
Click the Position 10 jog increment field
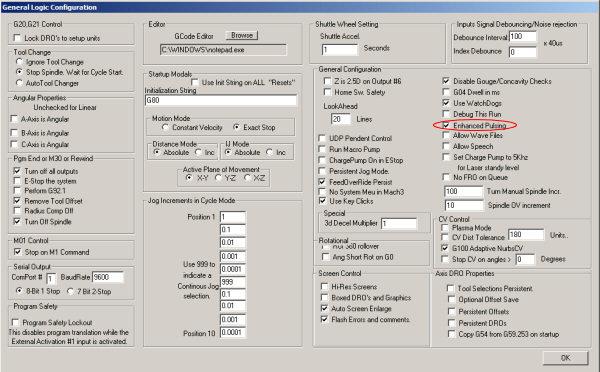(233, 333)
